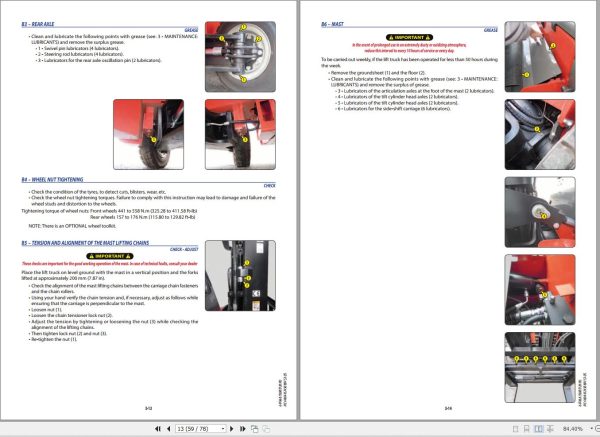The height and width of the screenshot is (437, 600).
Task: Go to the next page
Action: (x=232, y=429)
